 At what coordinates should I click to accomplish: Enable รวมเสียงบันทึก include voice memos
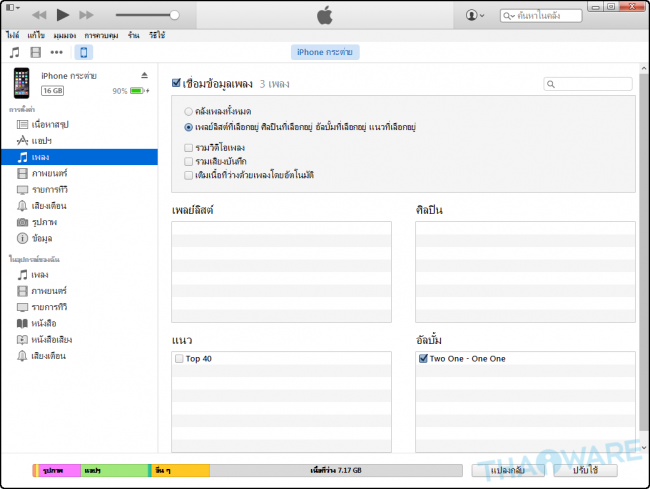click(x=189, y=161)
